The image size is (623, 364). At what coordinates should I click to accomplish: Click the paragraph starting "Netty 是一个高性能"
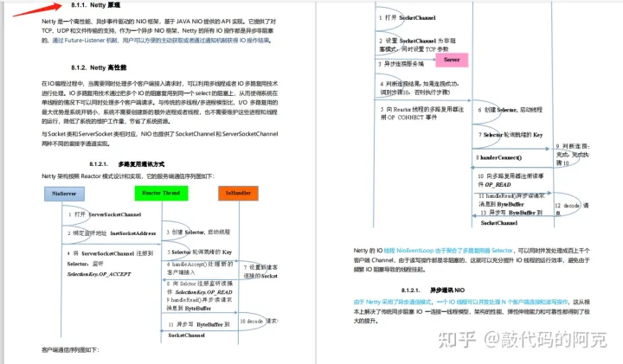click(x=159, y=30)
